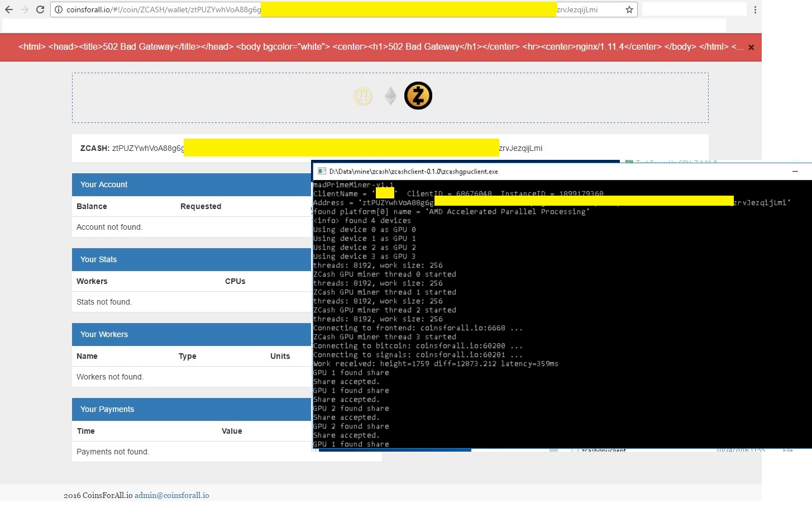
Task: Click 'Using device 3 as GPU 3' line
Action: click(365, 257)
